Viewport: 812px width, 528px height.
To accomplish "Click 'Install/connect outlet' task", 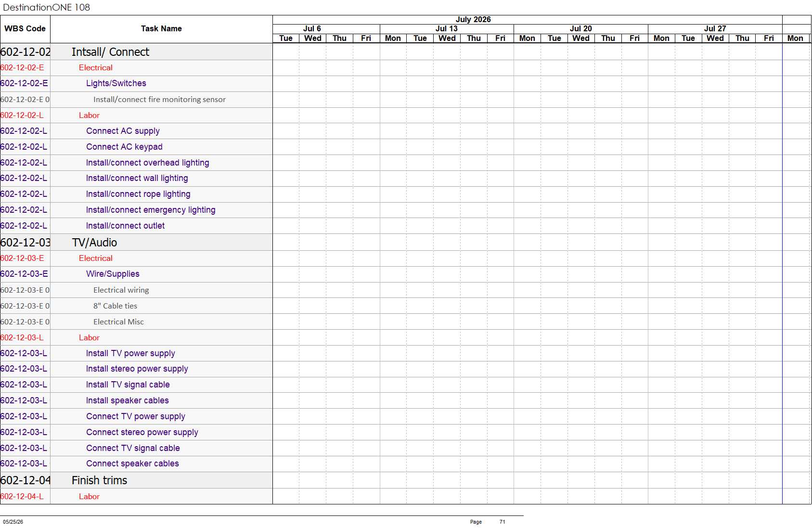I will coord(125,226).
